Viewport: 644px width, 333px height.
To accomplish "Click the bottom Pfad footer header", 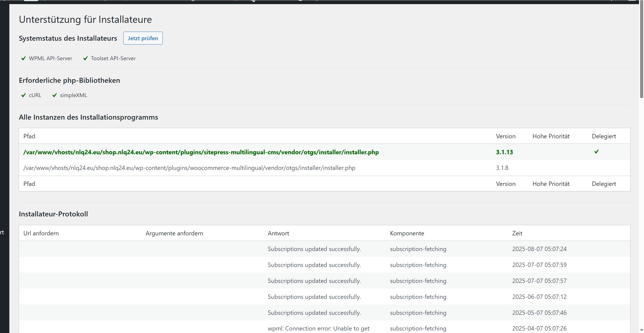I will [x=29, y=184].
